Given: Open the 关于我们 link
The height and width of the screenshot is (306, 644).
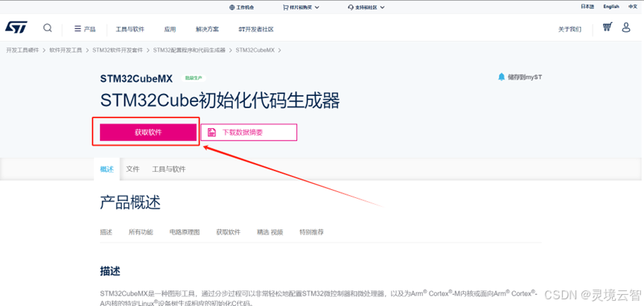Looking at the screenshot, I should (x=570, y=29).
